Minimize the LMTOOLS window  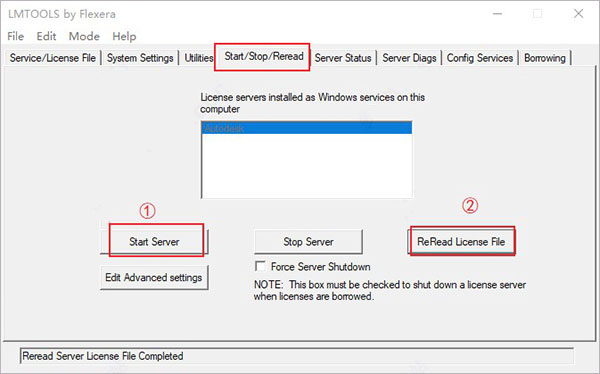[x=497, y=14]
